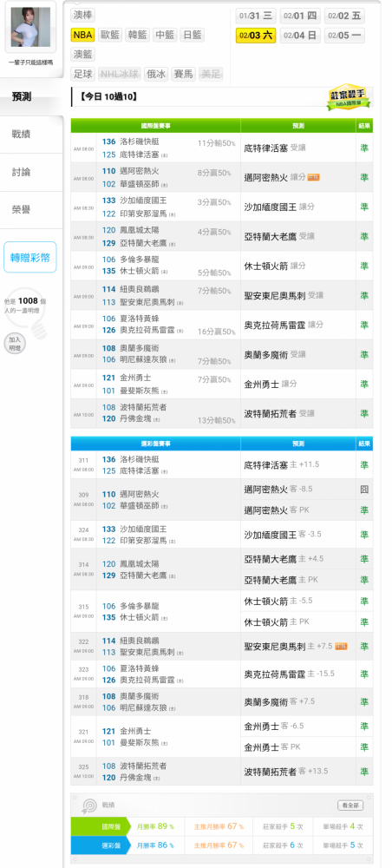Select the 澳棒 league tab
Viewport: 392px width, 868px height.
(83, 16)
